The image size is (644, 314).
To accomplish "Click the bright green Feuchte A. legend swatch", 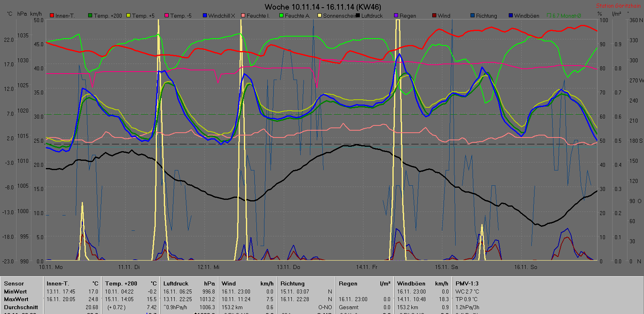I will click(x=281, y=16).
